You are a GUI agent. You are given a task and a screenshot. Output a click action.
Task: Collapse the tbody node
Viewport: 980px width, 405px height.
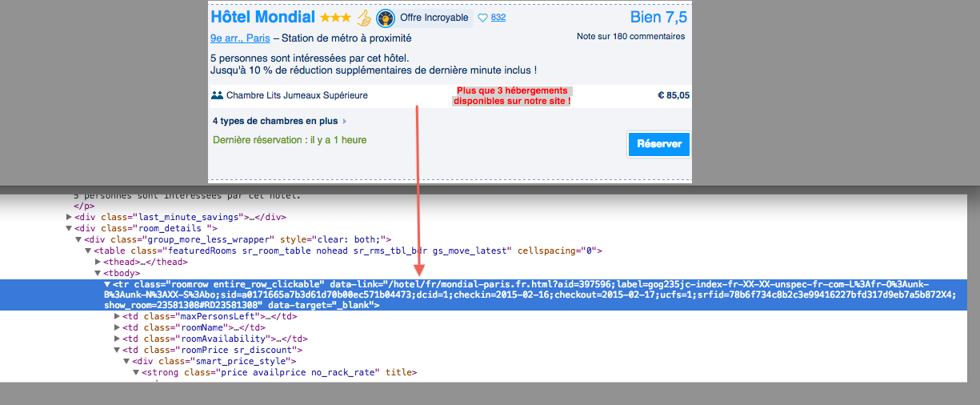tap(98, 273)
